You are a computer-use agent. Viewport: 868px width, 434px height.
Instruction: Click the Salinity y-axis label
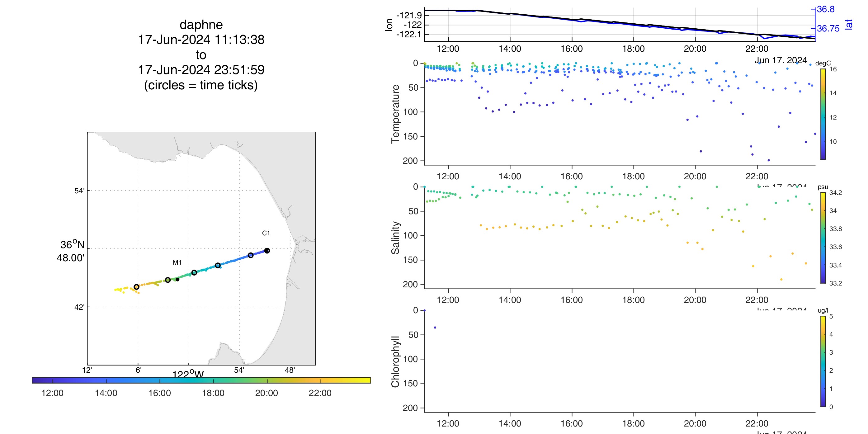pyautogui.click(x=395, y=238)
